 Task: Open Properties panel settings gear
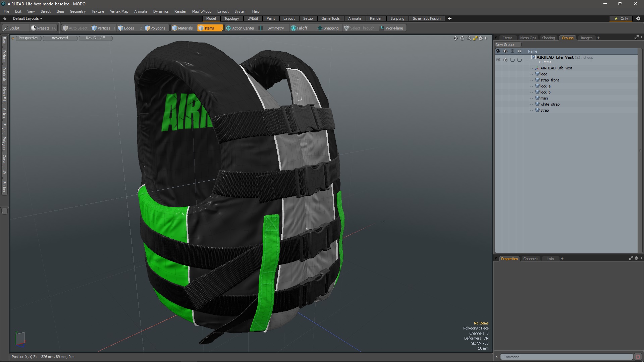tap(637, 258)
